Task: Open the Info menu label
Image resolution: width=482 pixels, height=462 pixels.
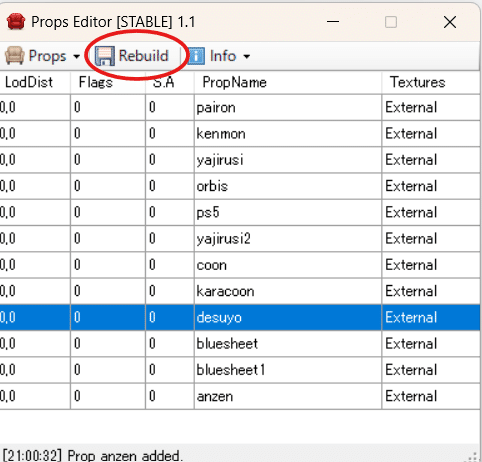Action: click(x=223, y=56)
